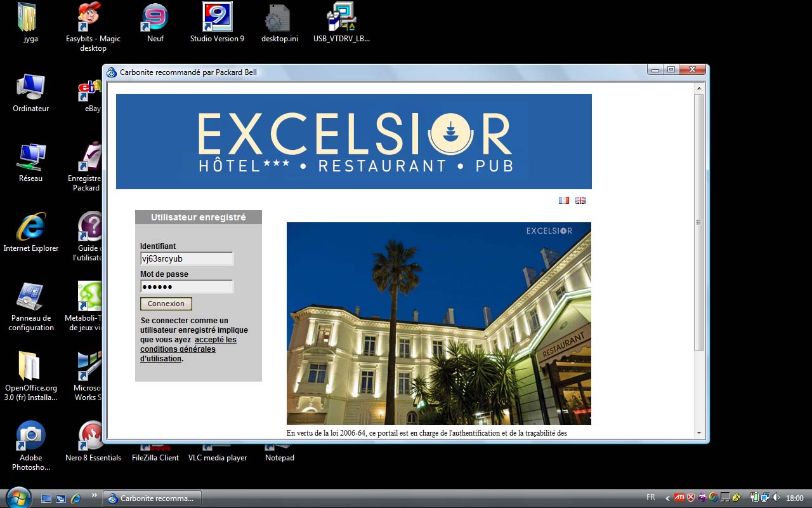The height and width of the screenshot is (508, 812).
Task: Click the Identifiant input field
Action: [x=187, y=258]
